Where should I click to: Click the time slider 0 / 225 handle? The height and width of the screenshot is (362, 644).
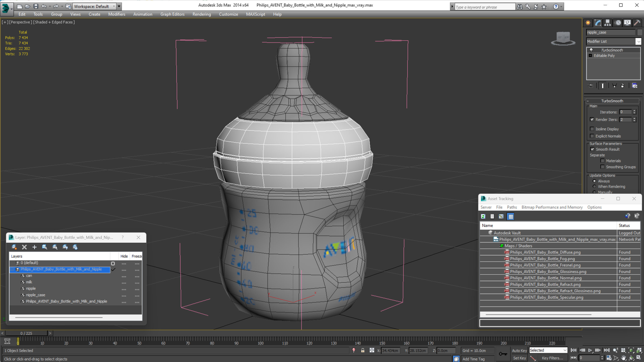[26, 333]
